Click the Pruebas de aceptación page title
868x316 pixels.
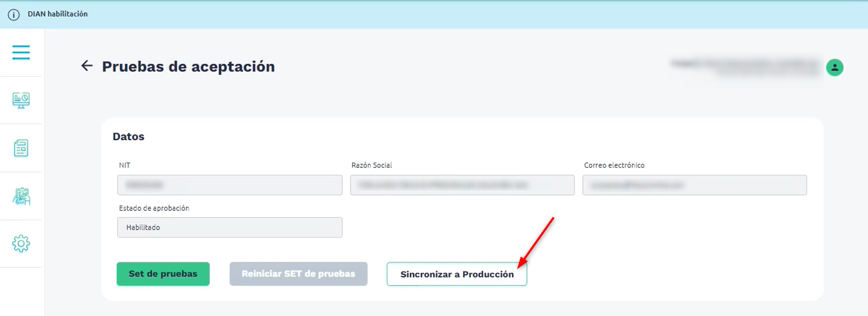point(188,66)
